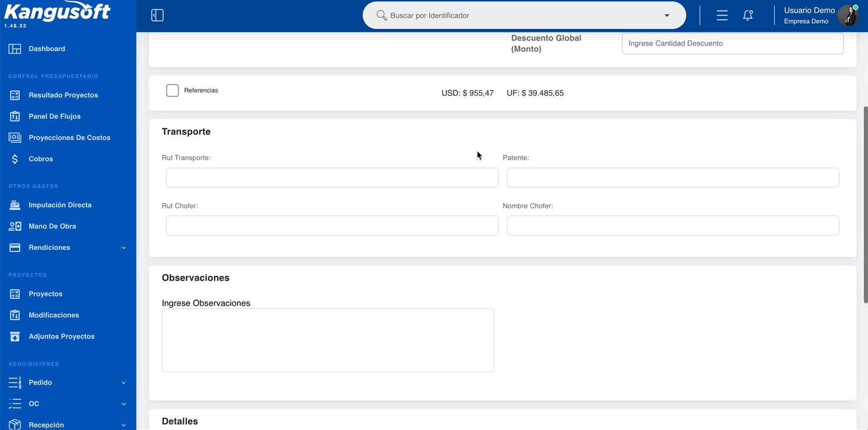Open the Dashboard menu item
This screenshot has height=430, width=868.
pos(47,49)
